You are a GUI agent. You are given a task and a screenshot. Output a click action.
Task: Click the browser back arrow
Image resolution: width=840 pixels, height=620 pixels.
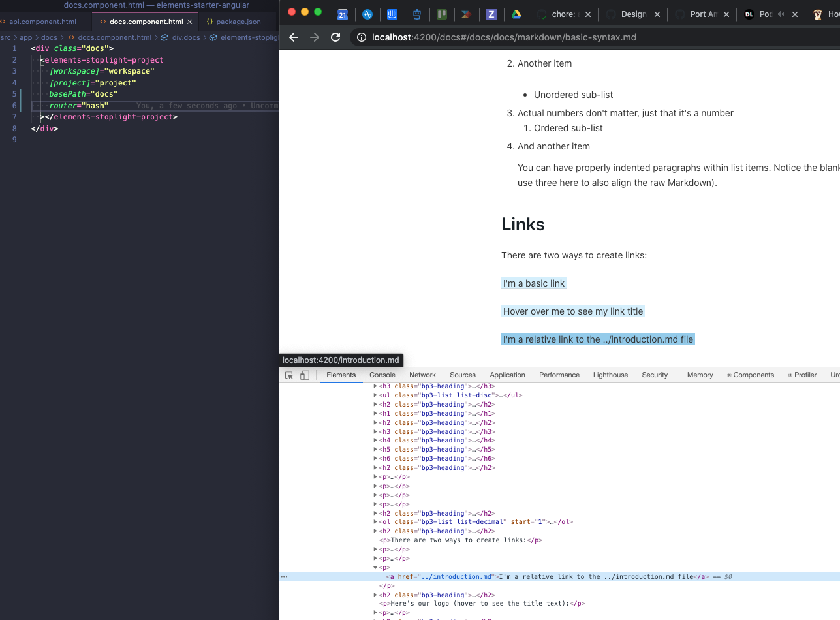coord(293,37)
